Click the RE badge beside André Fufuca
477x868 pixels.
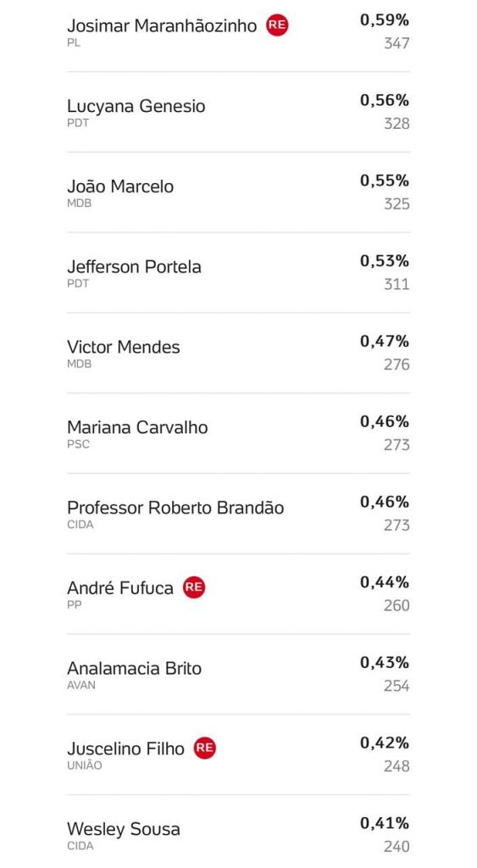194,587
